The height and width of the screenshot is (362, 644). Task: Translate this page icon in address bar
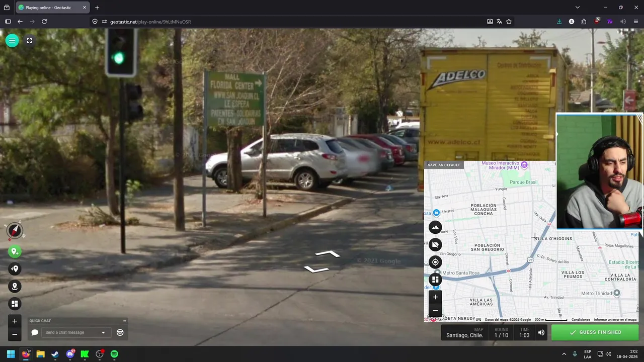[499, 22]
